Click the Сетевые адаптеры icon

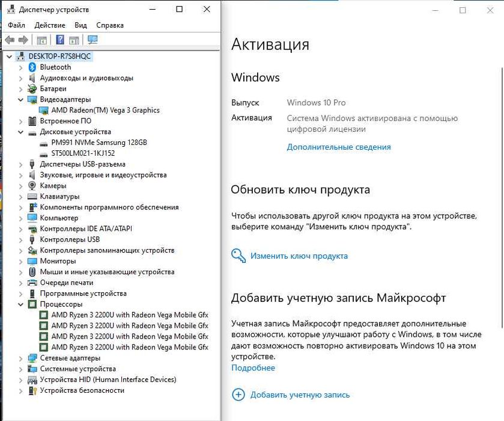coord(32,358)
